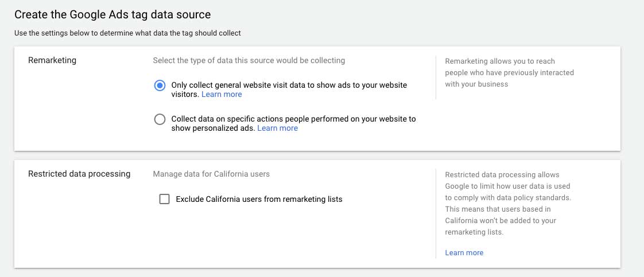Screen dimensions: 644x277
Task: Open Learn more link after 'website visitors'
Action: tap(222, 95)
